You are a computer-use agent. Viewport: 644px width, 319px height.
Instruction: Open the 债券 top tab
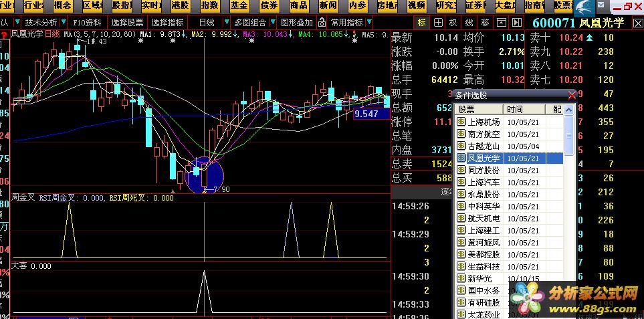point(269,6)
